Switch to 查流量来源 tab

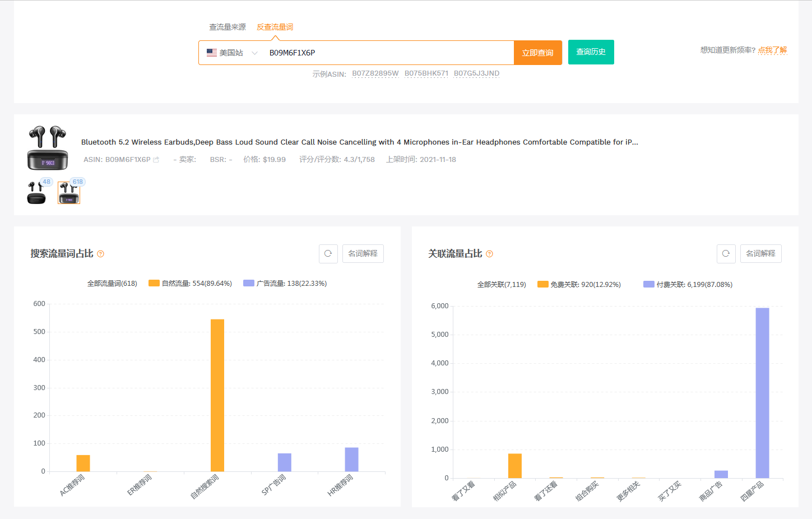pos(228,27)
